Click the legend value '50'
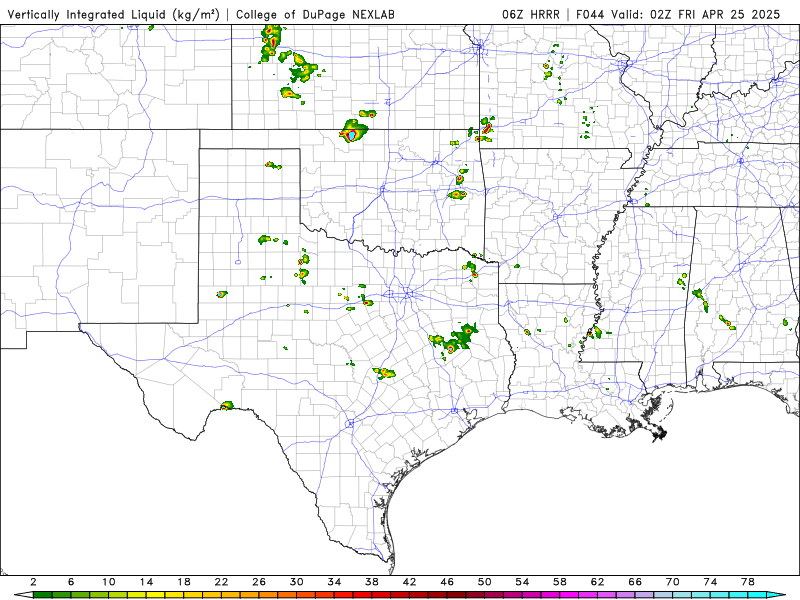 click(485, 582)
